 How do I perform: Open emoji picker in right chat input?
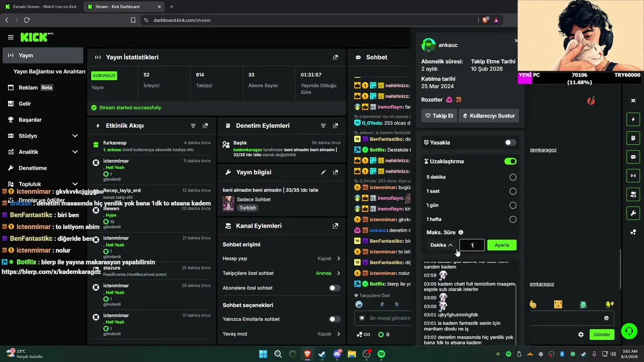click(606, 318)
